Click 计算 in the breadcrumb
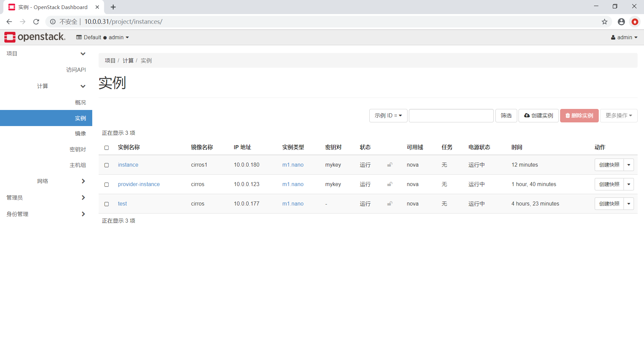The image size is (644, 349). [x=128, y=60]
